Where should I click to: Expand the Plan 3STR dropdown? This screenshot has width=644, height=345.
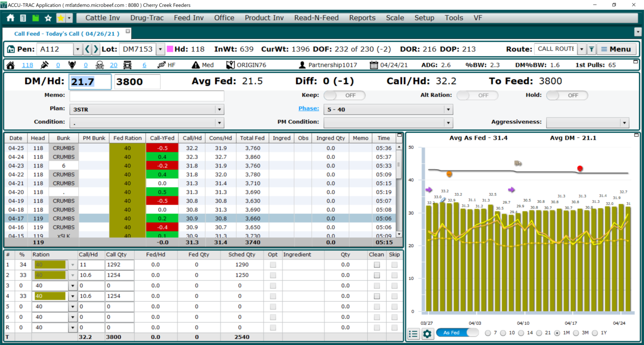(219, 110)
